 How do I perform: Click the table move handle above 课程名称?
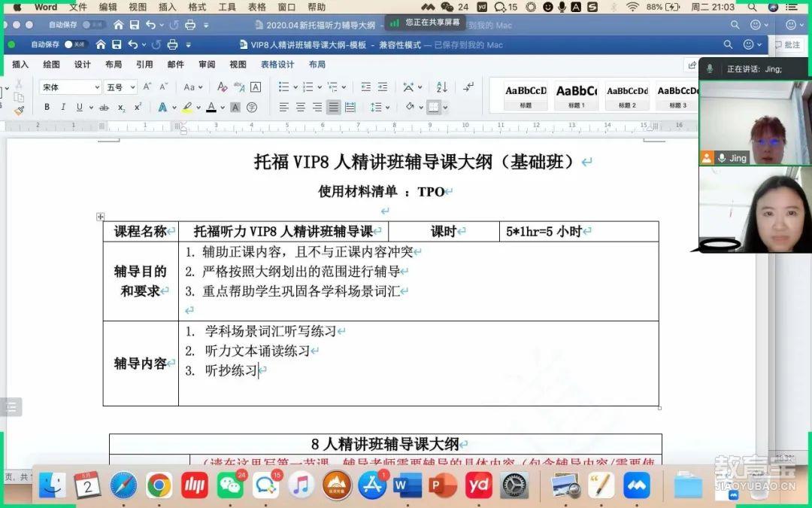click(101, 217)
